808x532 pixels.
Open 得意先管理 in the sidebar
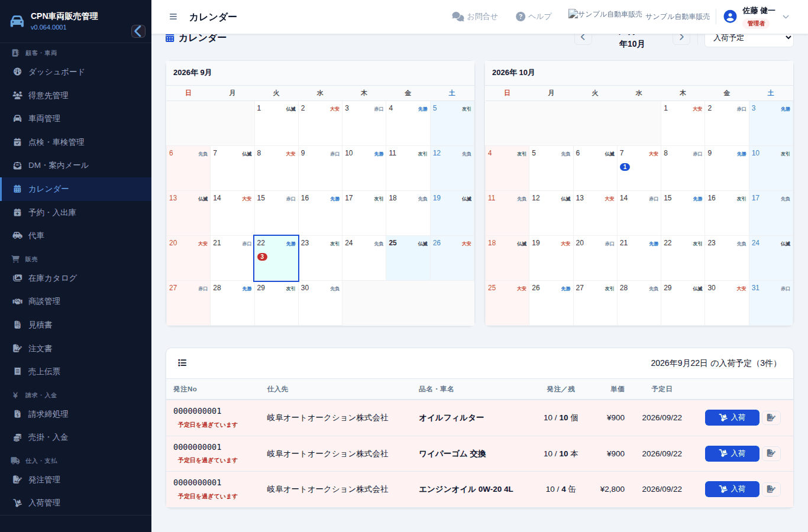coord(76,95)
